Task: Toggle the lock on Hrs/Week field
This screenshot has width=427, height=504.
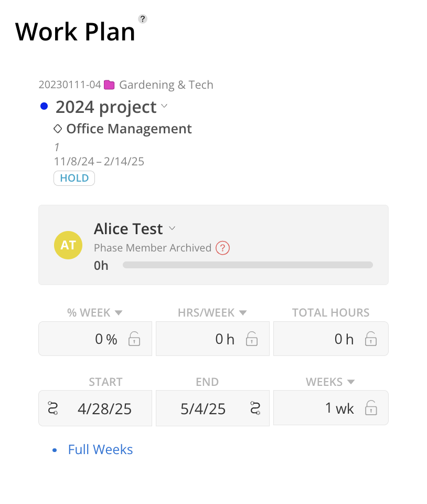Action: [x=252, y=339]
